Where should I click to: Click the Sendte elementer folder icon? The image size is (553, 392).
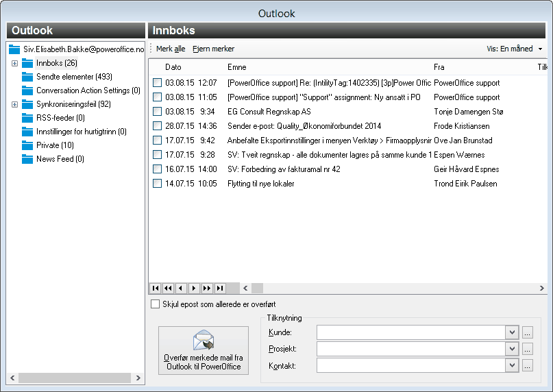pos(27,77)
